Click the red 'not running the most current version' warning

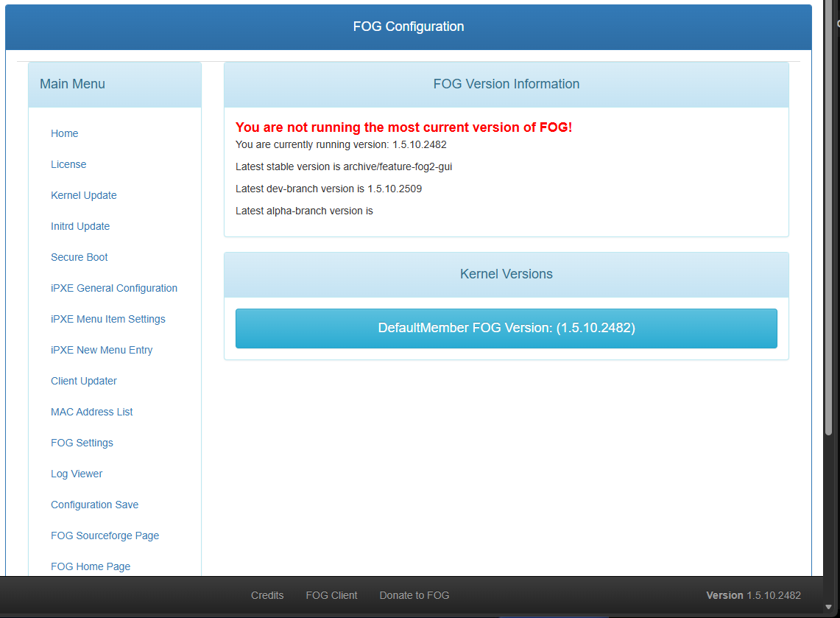click(x=404, y=127)
